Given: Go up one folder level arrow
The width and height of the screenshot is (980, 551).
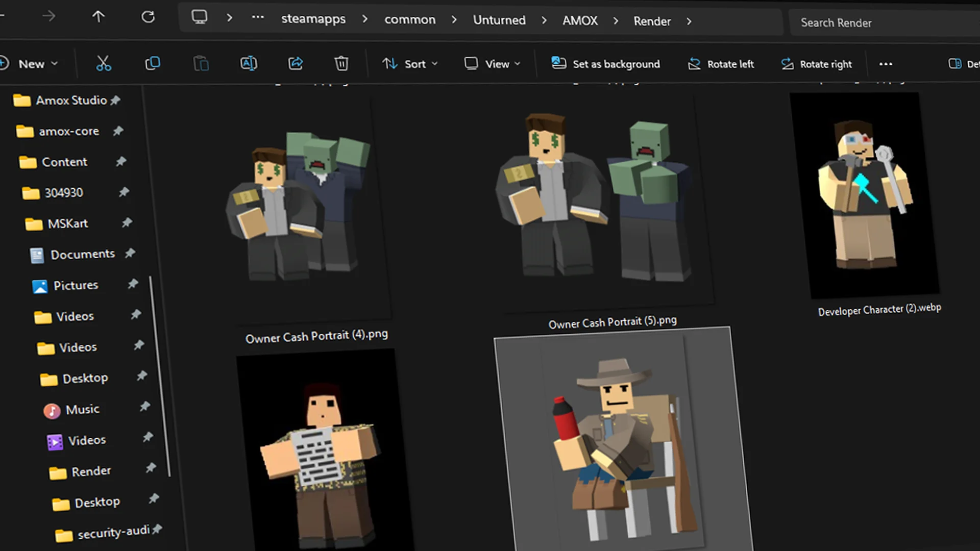Looking at the screenshot, I should pos(98,17).
